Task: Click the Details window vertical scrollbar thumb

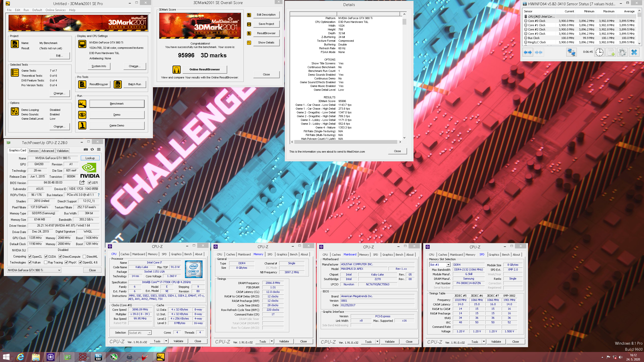Action: pyautogui.click(x=404, y=21)
